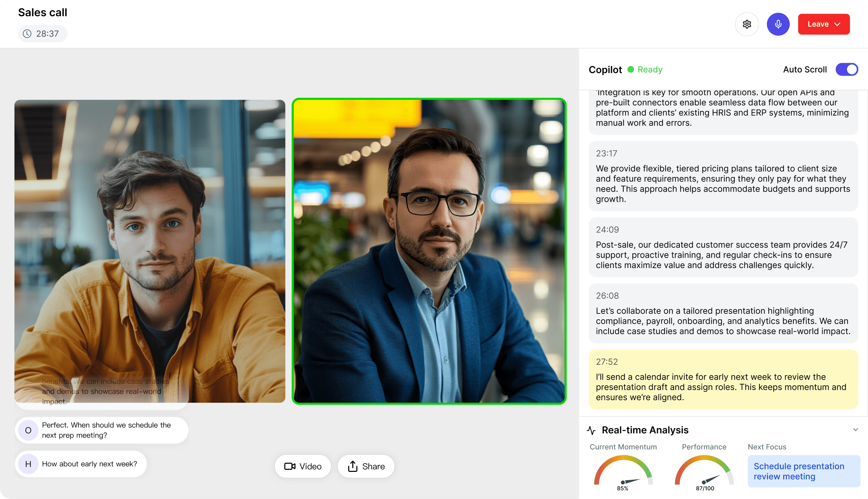Select Schedule presentation review meeting suggestion
The image size is (868, 499).
tap(804, 471)
